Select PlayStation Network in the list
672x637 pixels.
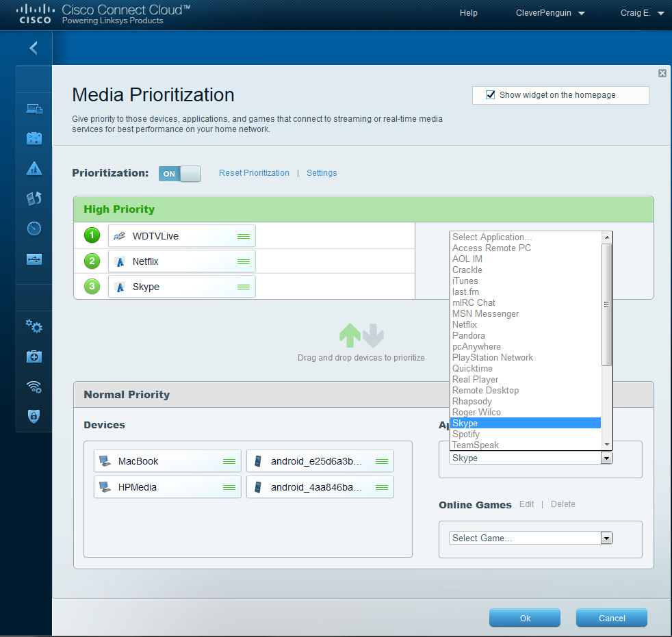[526, 357]
